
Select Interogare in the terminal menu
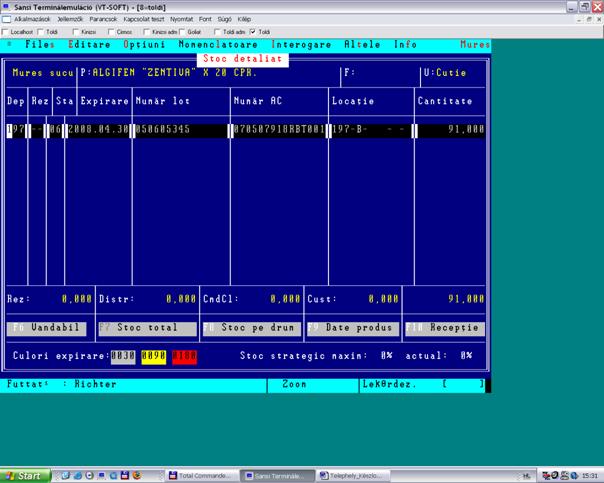301,45
